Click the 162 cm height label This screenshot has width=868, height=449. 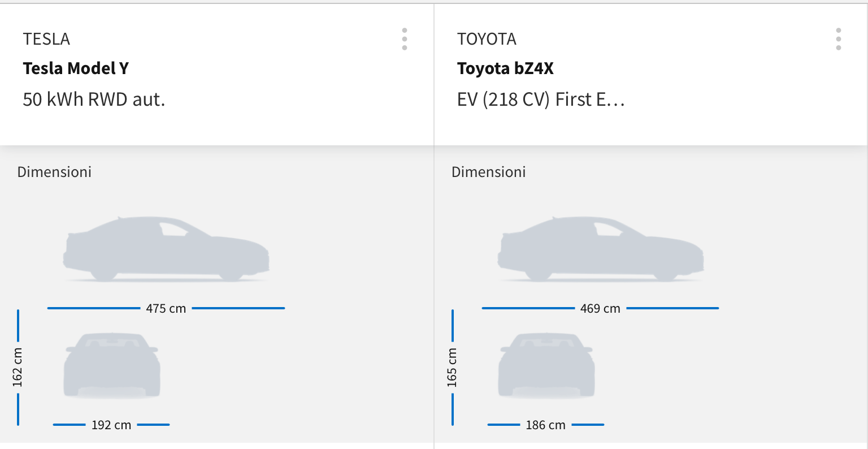(18, 368)
